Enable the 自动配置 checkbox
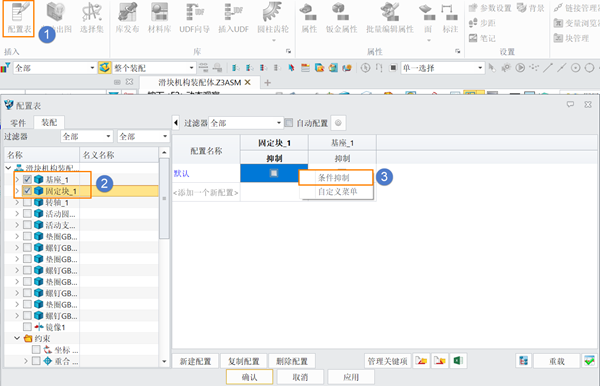 (289, 123)
